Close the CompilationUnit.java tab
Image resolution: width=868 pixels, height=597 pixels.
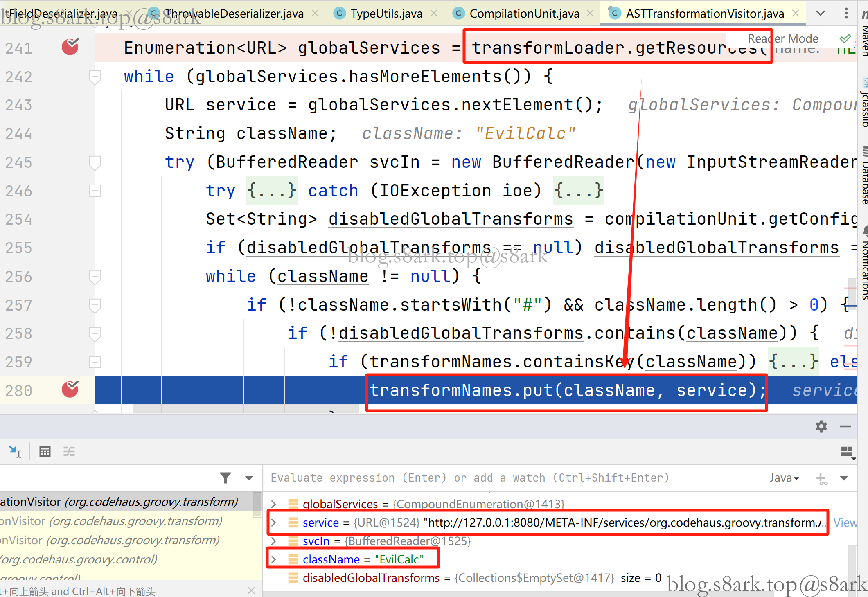590,14
